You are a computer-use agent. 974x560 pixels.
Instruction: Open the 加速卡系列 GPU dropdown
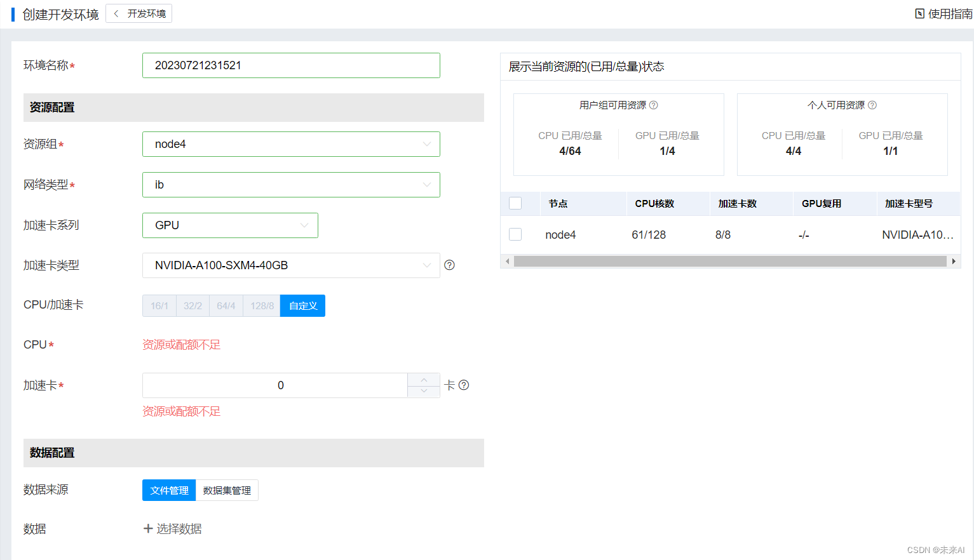230,225
